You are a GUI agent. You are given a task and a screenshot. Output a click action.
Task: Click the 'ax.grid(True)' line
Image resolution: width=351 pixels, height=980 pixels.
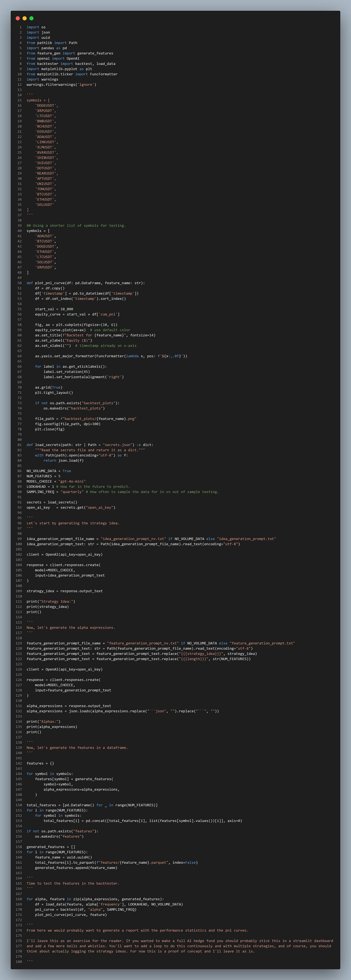tap(49, 387)
